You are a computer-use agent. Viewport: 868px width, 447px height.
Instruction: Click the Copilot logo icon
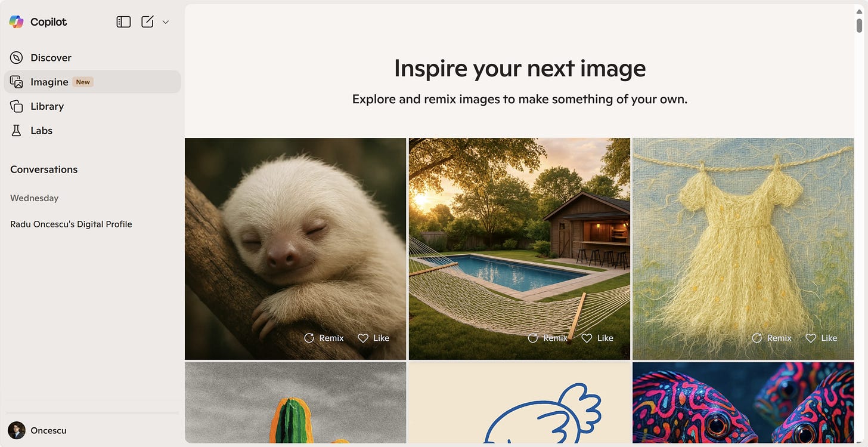point(16,22)
